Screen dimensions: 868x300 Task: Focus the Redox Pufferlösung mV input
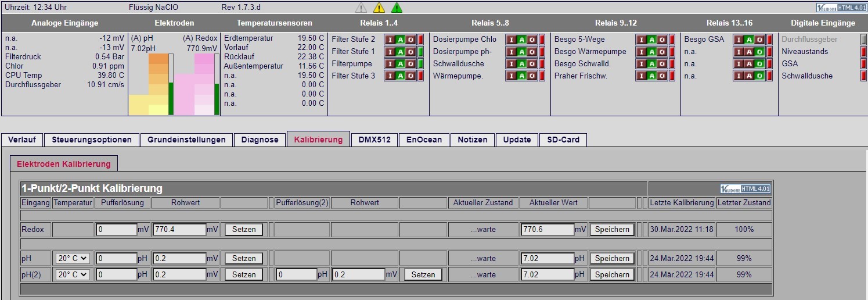click(117, 230)
